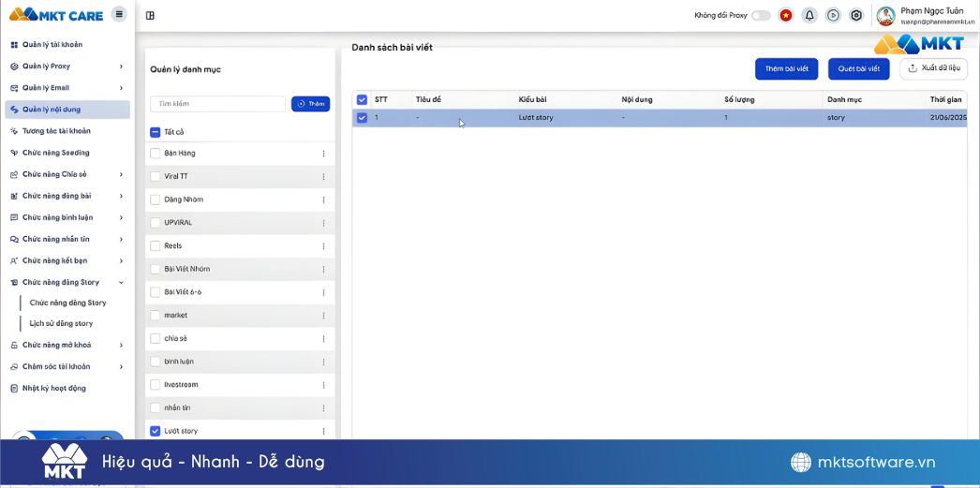Click the user profile avatar
Screen dimensions: 980x488
pyautogui.click(x=885, y=16)
